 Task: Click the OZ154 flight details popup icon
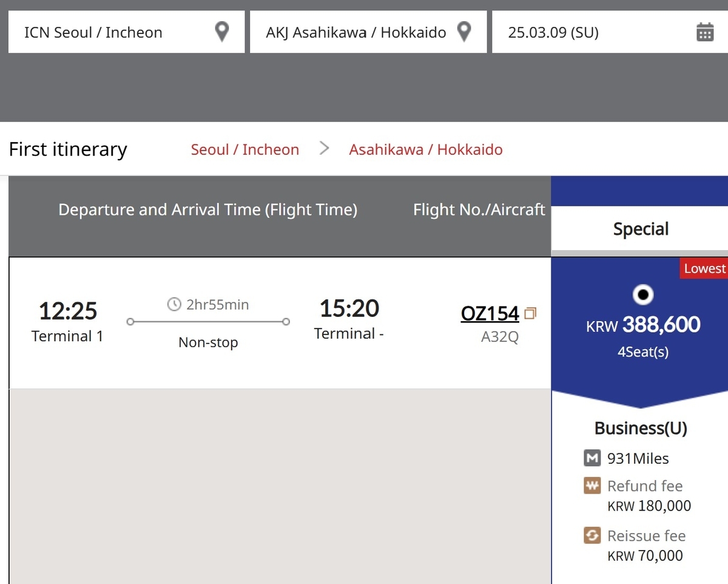pyautogui.click(x=531, y=314)
